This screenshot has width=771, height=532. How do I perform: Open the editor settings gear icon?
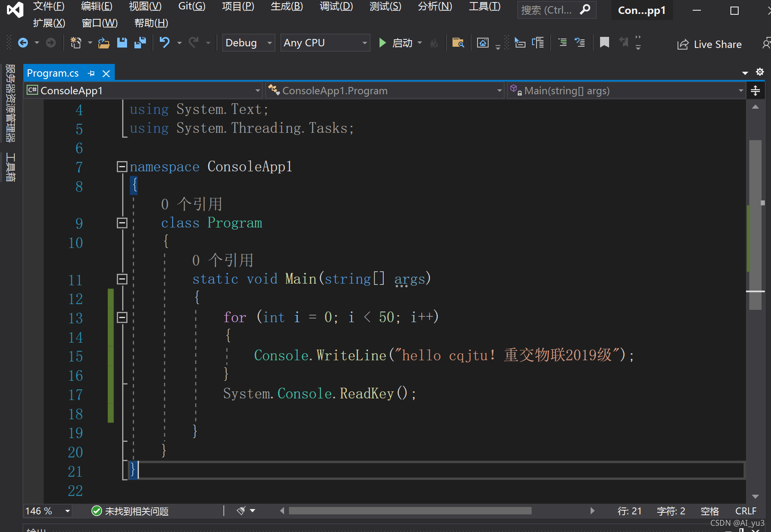point(760,72)
